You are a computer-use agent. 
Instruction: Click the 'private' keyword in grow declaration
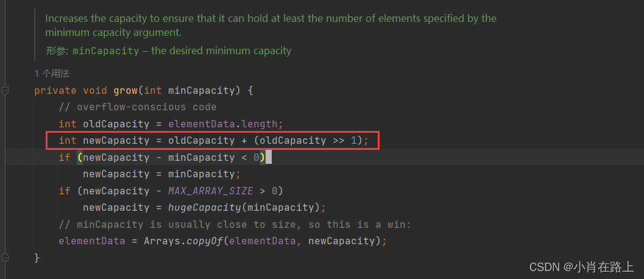click(x=55, y=90)
